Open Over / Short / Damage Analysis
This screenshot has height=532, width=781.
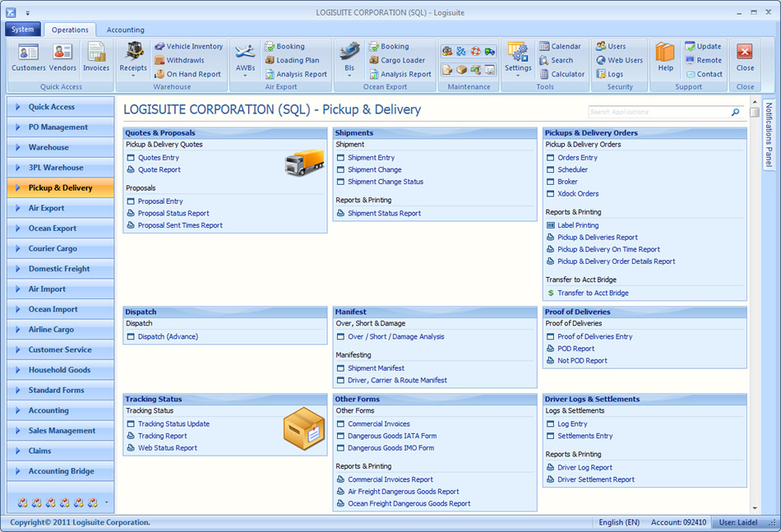point(396,337)
